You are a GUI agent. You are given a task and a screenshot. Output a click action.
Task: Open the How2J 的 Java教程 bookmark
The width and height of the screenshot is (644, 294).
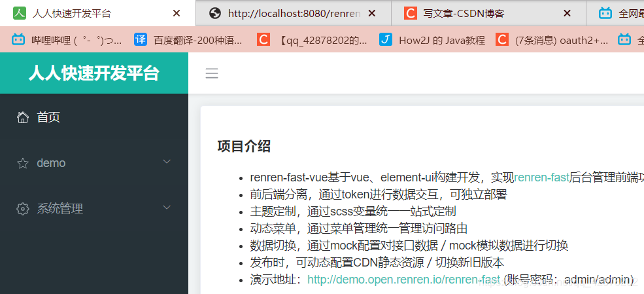(432, 40)
